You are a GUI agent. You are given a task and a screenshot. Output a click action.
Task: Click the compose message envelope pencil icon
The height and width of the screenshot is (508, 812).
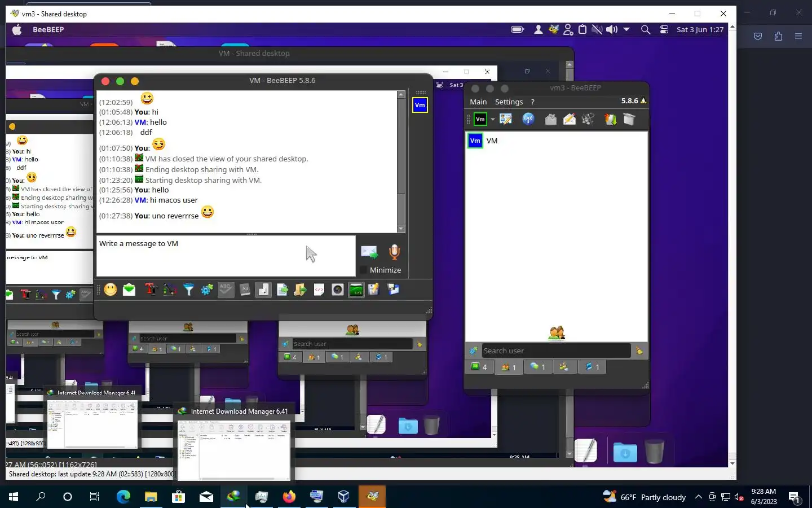[570, 119]
